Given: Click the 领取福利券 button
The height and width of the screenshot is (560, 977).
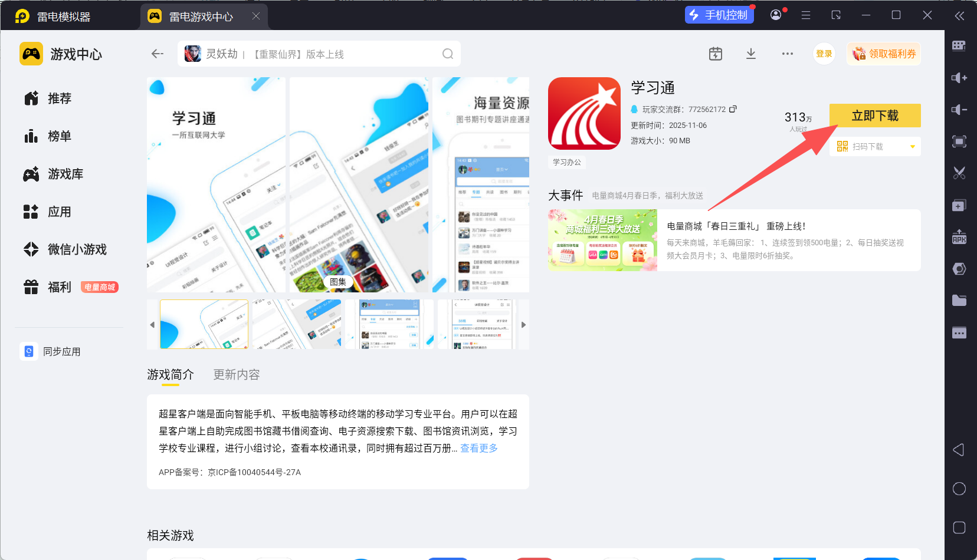Looking at the screenshot, I should click(884, 54).
